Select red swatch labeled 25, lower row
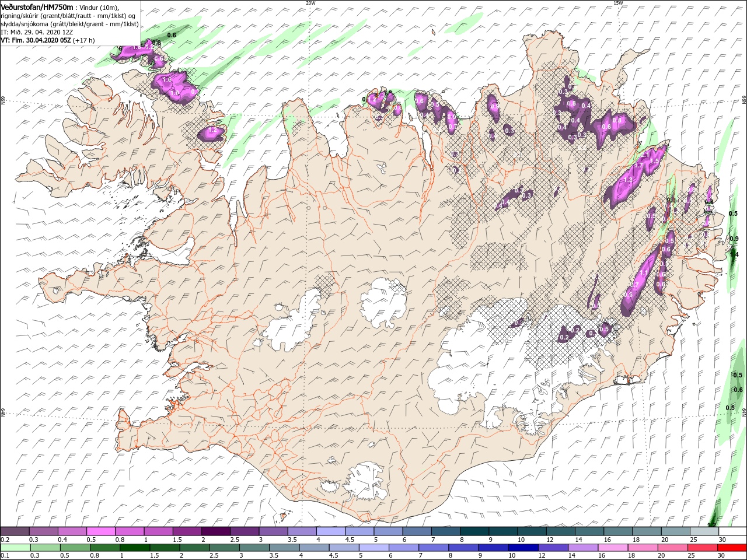 (701, 548)
